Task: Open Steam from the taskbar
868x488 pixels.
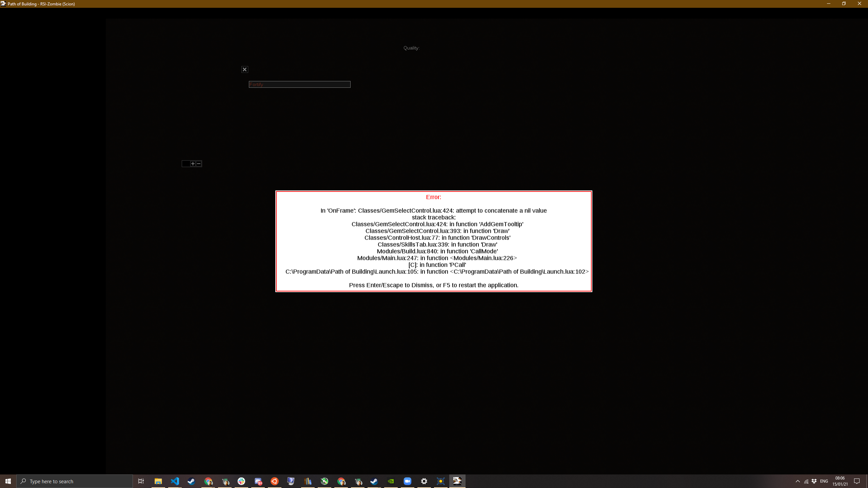Action: [x=192, y=481]
